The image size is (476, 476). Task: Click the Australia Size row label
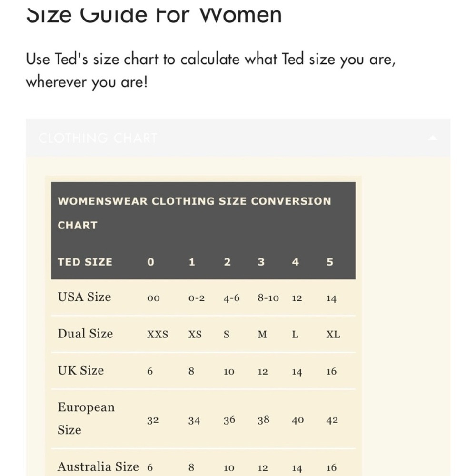98,466
